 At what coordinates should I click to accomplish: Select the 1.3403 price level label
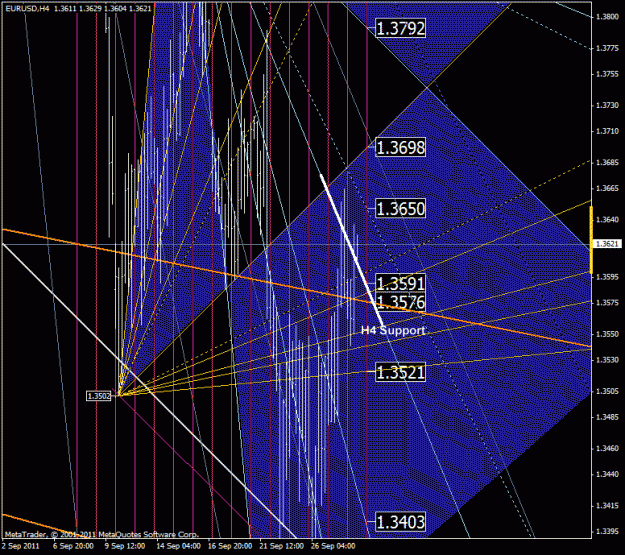pos(401,522)
